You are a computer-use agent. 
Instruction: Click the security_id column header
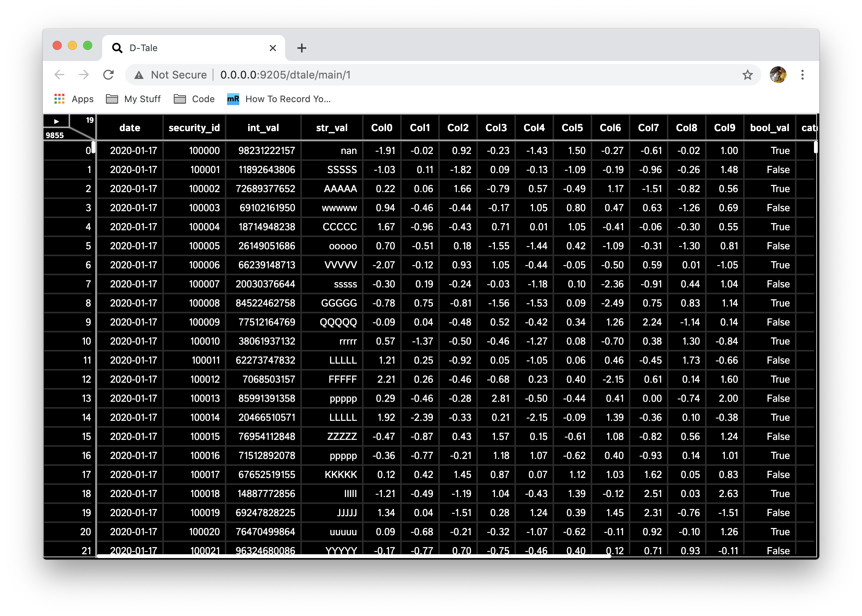[194, 128]
